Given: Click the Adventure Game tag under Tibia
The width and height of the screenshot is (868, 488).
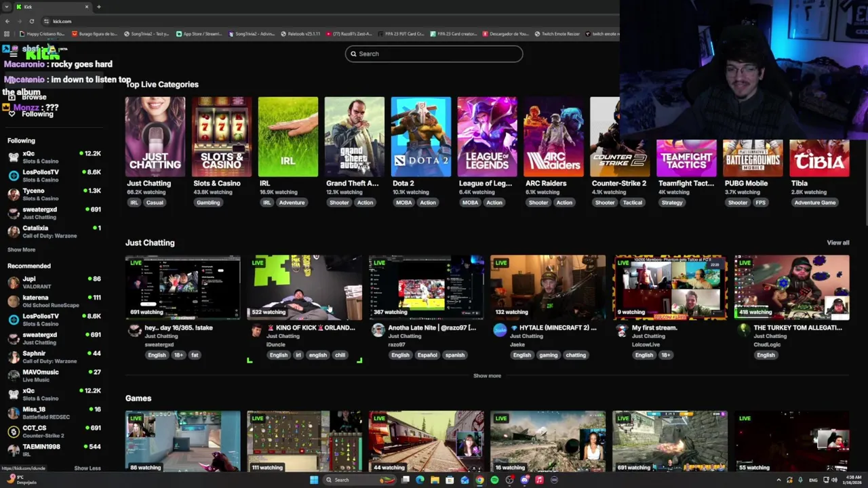Looking at the screenshot, I should pos(815,203).
